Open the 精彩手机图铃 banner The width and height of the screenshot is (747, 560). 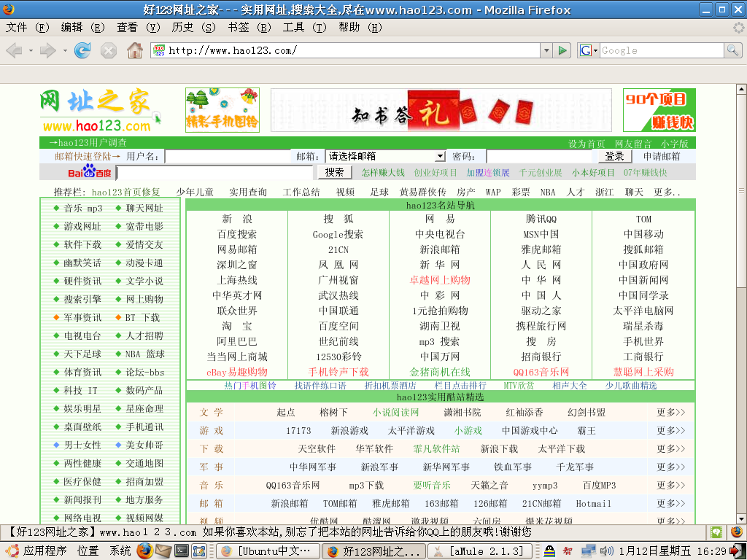(222, 110)
